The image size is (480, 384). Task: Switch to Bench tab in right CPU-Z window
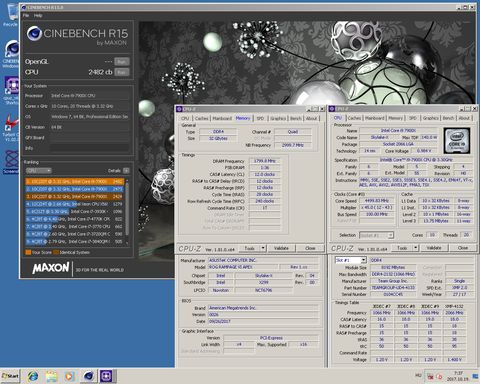coord(448,118)
